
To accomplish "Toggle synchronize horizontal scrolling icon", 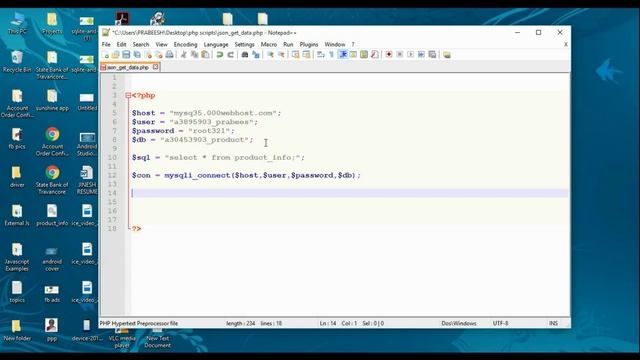I will 306,55.
